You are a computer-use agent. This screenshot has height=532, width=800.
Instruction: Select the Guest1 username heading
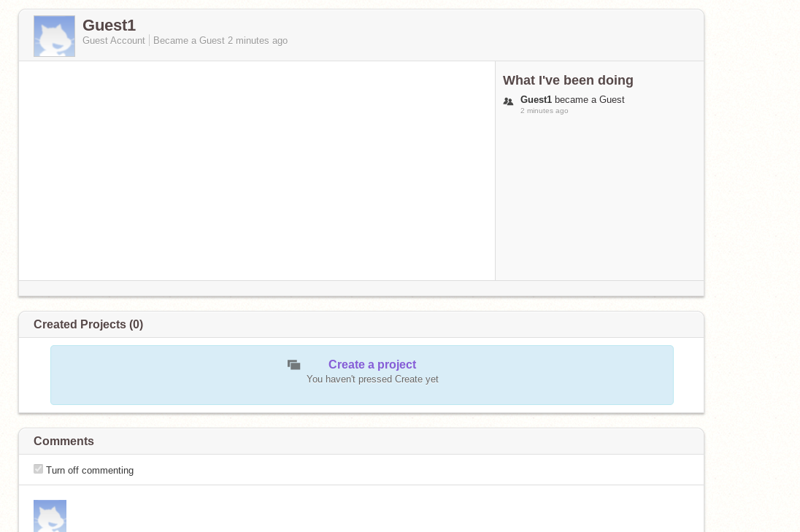(109, 25)
